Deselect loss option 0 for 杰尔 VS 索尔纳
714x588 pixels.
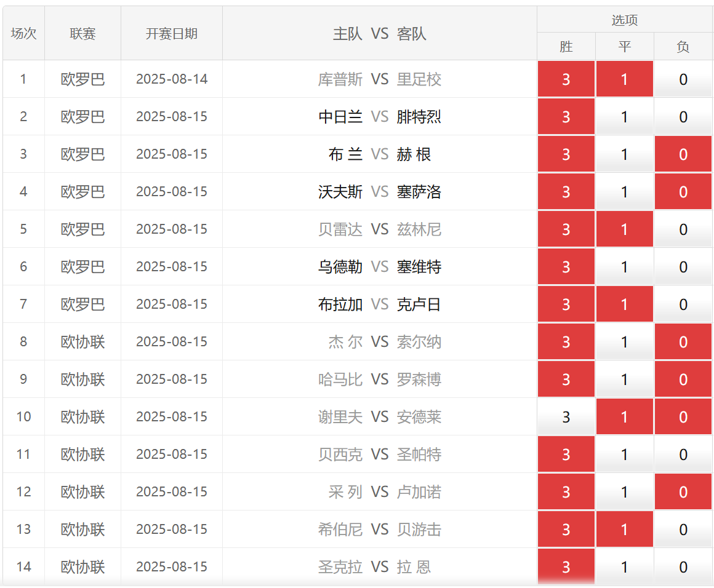683,342
